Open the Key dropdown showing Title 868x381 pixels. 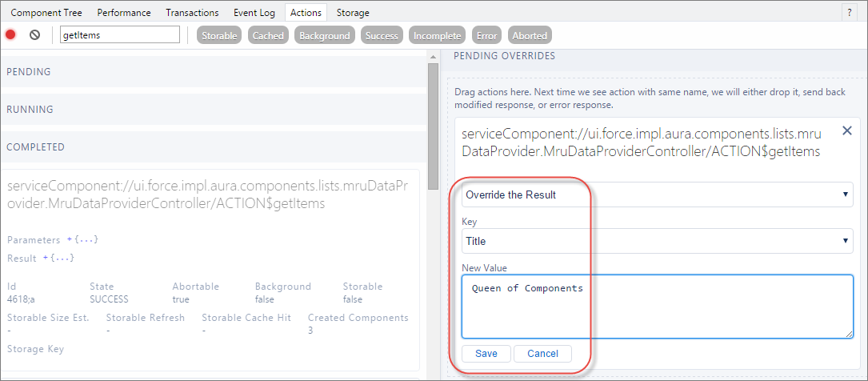pyautogui.click(x=657, y=241)
